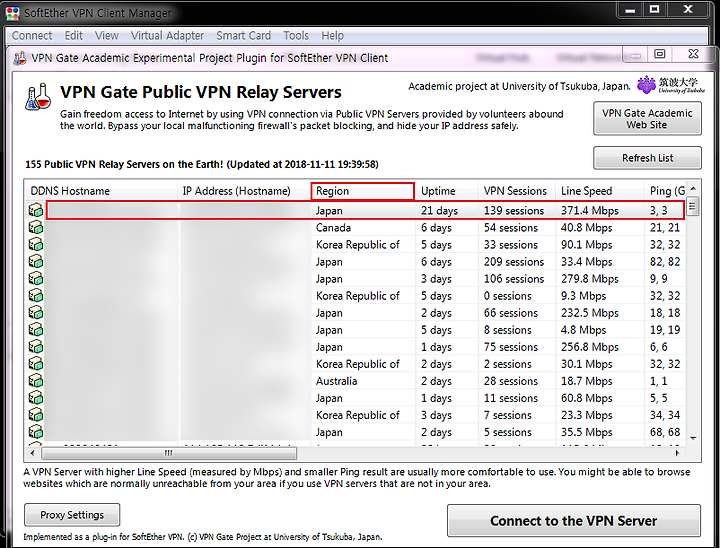Click server icon of 4.8 Mbps Japan row
Screen dimensions: 720x548
[x=36, y=330]
